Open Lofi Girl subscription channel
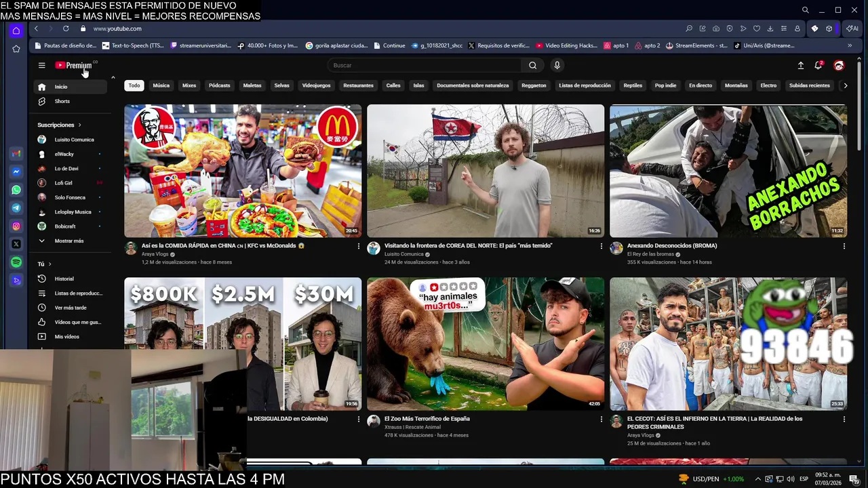Image resolution: width=868 pixels, height=488 pixels. click(71, 183)
